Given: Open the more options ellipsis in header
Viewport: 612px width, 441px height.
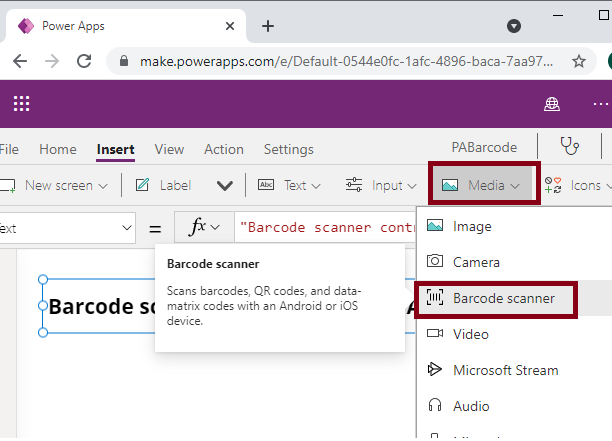Looking at the screenshot, I should [601, 104].
